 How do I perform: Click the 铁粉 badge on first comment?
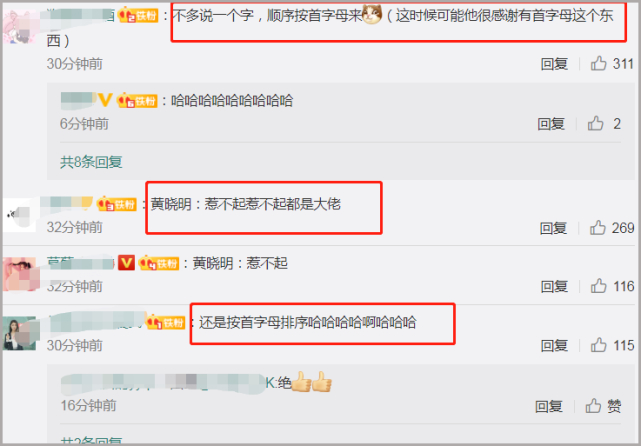click(x=138, y=16)
